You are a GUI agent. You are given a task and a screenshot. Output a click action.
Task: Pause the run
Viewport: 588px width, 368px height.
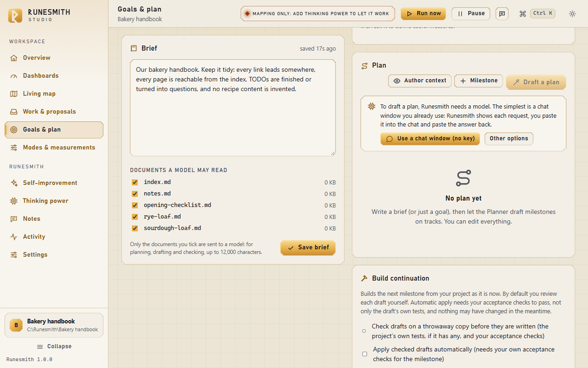pos(471,14)
